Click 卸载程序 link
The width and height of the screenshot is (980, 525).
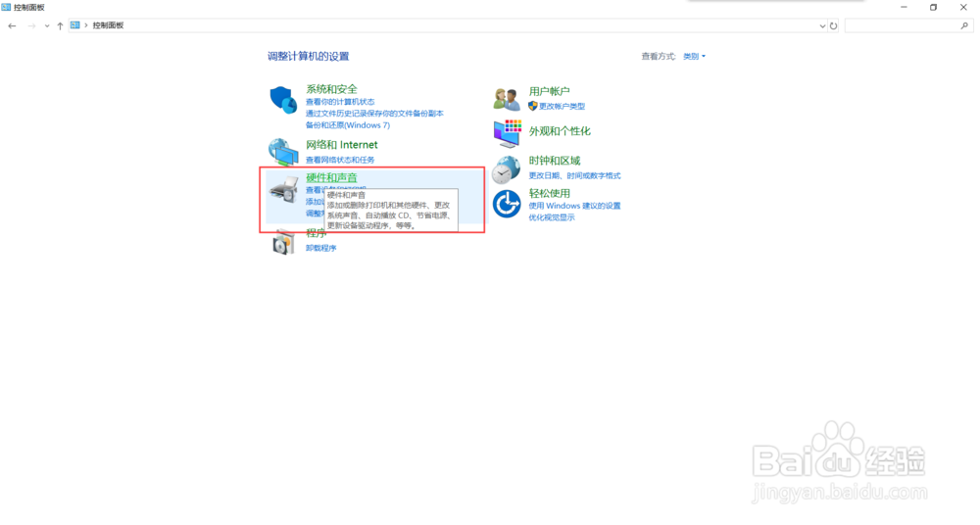[320, 248]
